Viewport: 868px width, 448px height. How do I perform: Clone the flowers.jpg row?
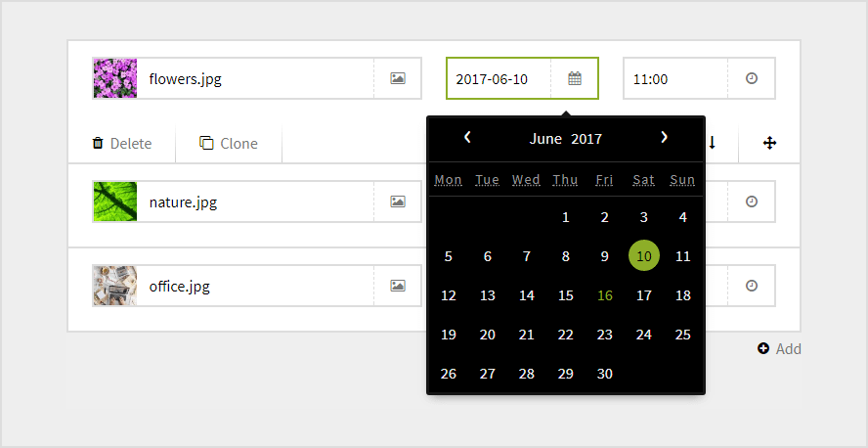(229, 144)
